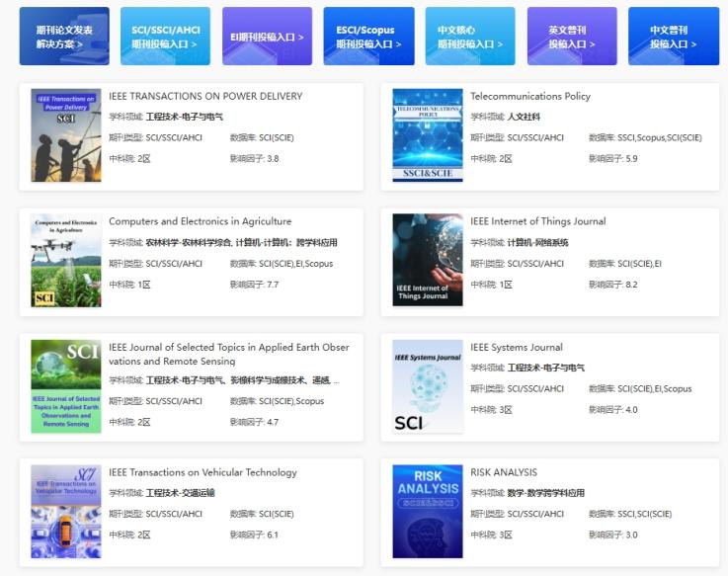Click the 中文核心期刊投稿入口 button
The height and width of the screenshot is (576, 728).
click(x=469, y=37)
